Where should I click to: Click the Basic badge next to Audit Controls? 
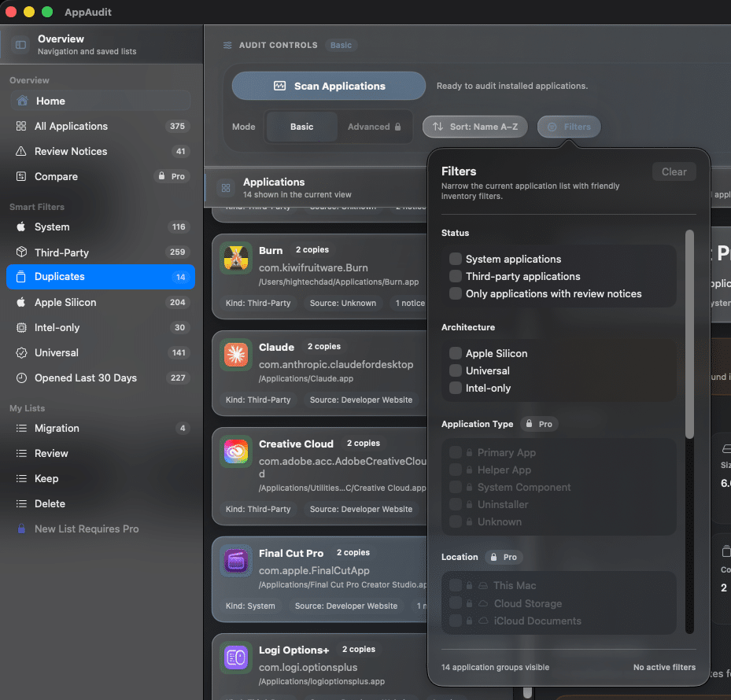point(341,45)
